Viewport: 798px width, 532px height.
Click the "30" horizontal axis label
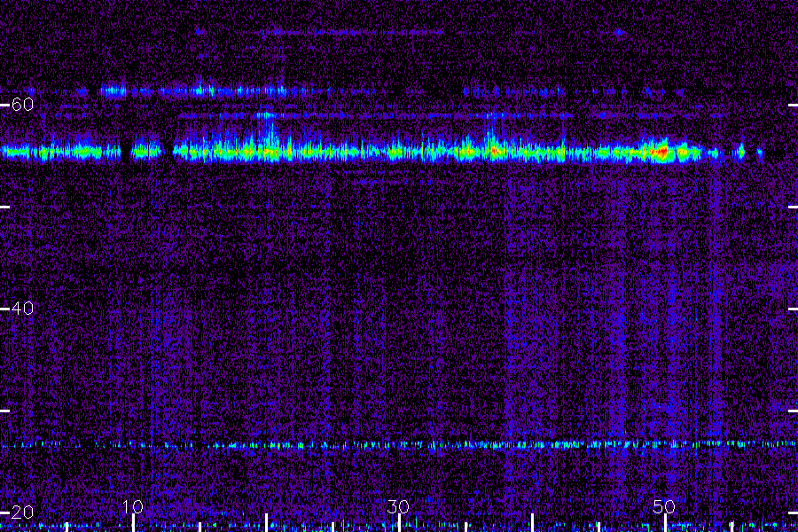398,506
